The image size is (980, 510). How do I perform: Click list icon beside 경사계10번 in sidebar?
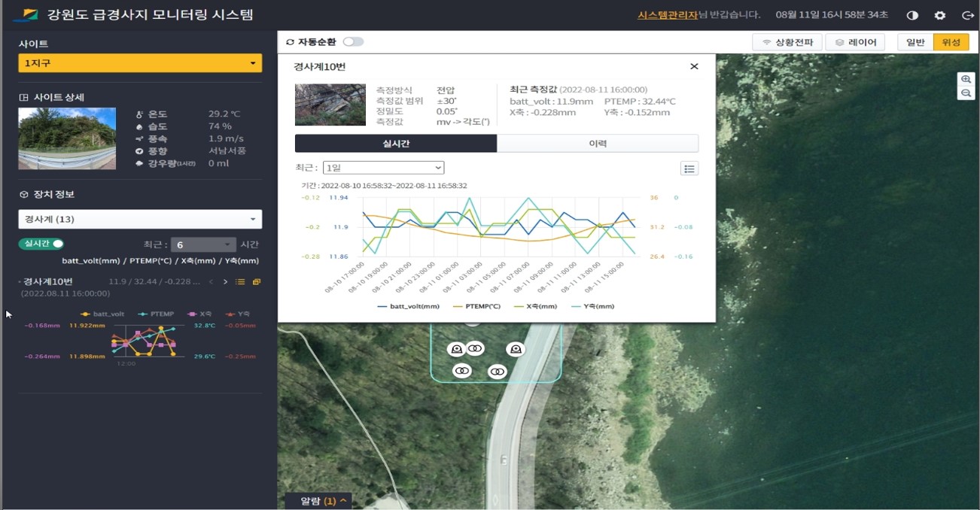[241, 282]
